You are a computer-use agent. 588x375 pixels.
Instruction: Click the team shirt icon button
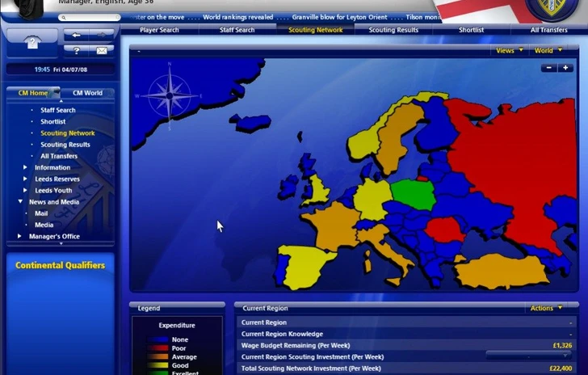32,43
